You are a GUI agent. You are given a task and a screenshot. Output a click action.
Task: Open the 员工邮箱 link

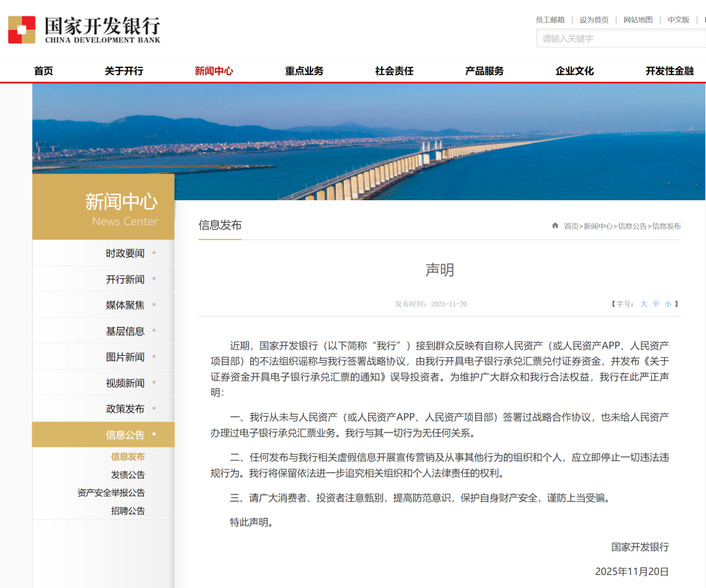click(x=550, y=20)
